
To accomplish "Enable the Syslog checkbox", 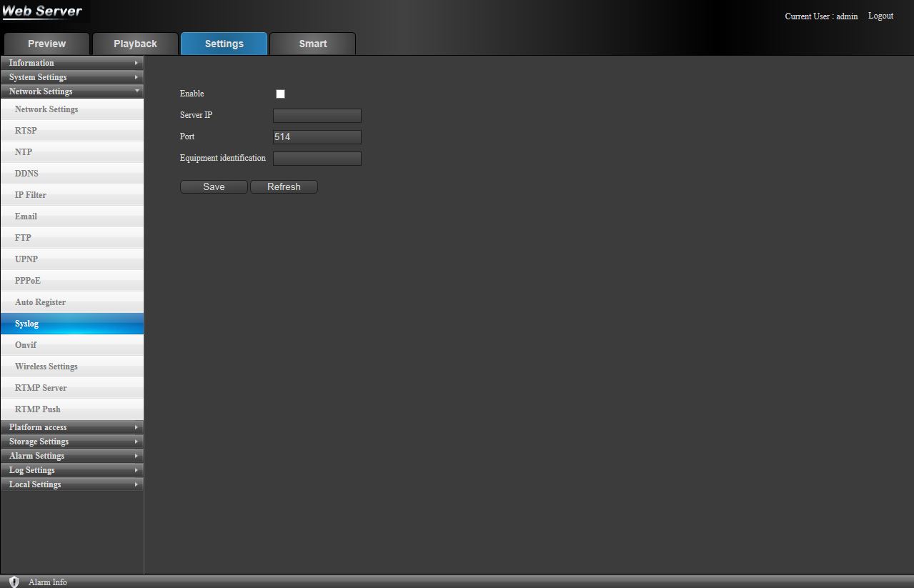I will point(280,94).
